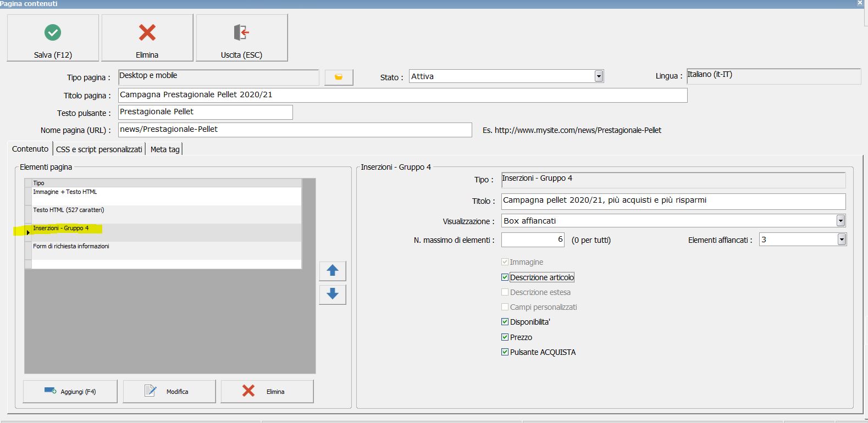Select the Testo HTML (527 caratteri) row
Viewport: 868px width, 423px height.
[167, 214]
